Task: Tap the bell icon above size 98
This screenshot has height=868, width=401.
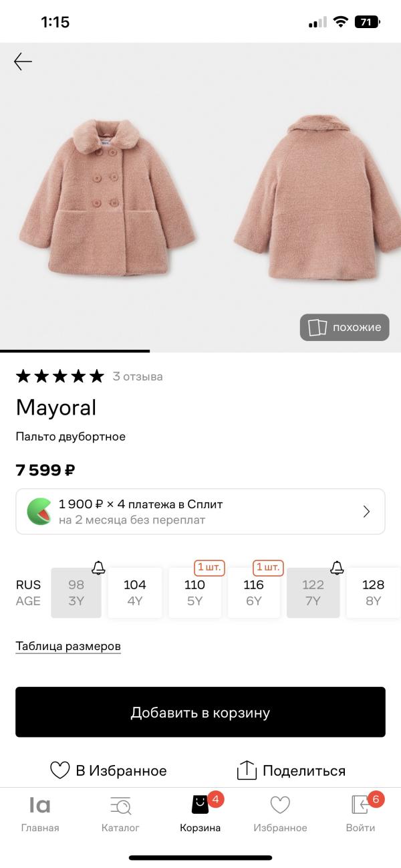Action: [98, 568]
